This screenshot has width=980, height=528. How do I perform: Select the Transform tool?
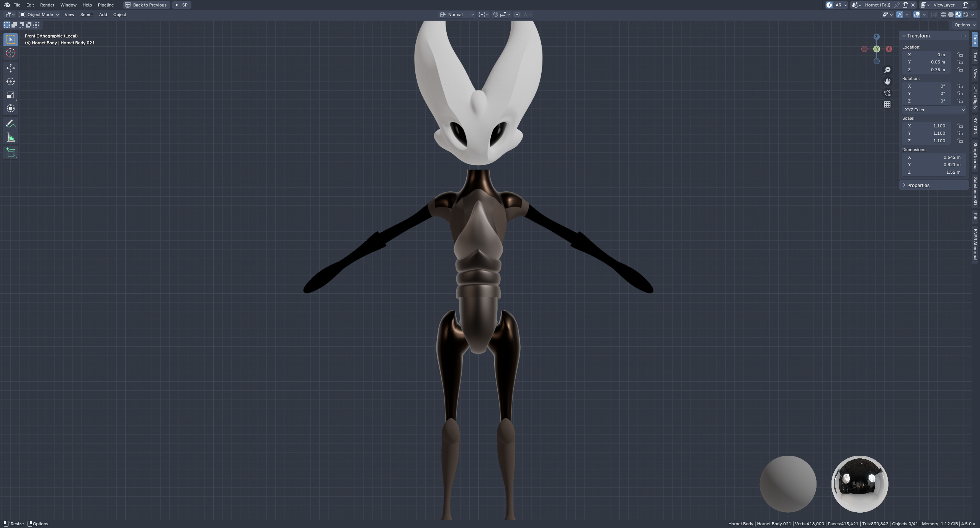(x=11, y=108)
